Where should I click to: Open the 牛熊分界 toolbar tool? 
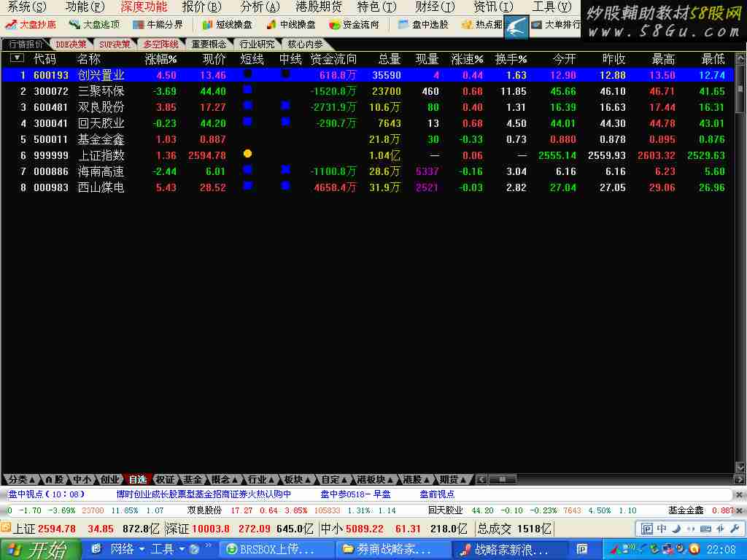[158, 24]
